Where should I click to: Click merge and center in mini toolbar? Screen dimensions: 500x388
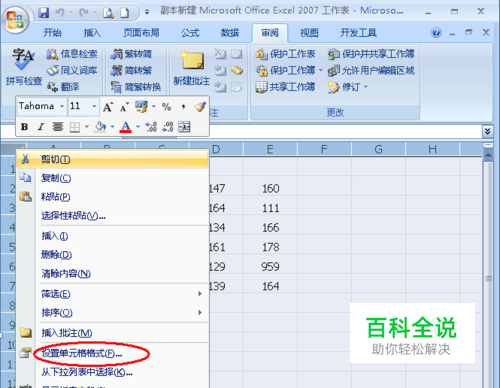pos(184,127)
